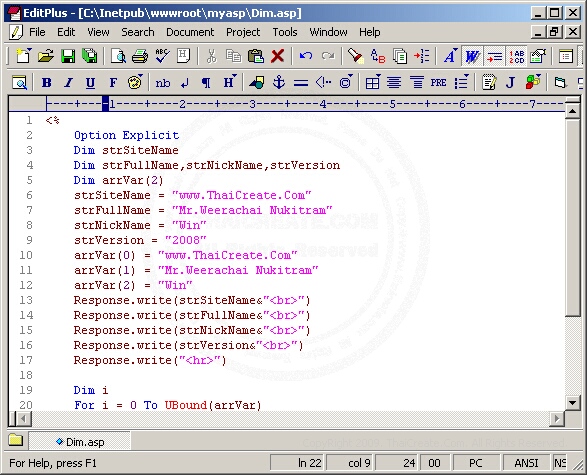Click the directory folder icon beside Dim.asp

(16, 440)
